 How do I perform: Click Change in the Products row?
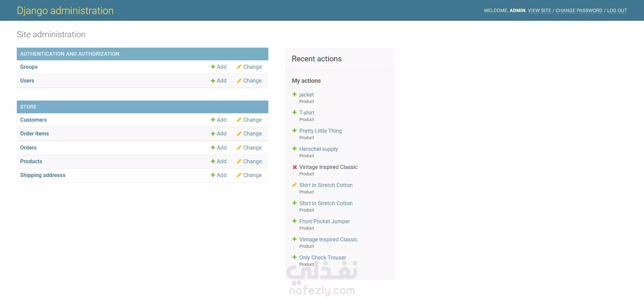click(249, 161)
